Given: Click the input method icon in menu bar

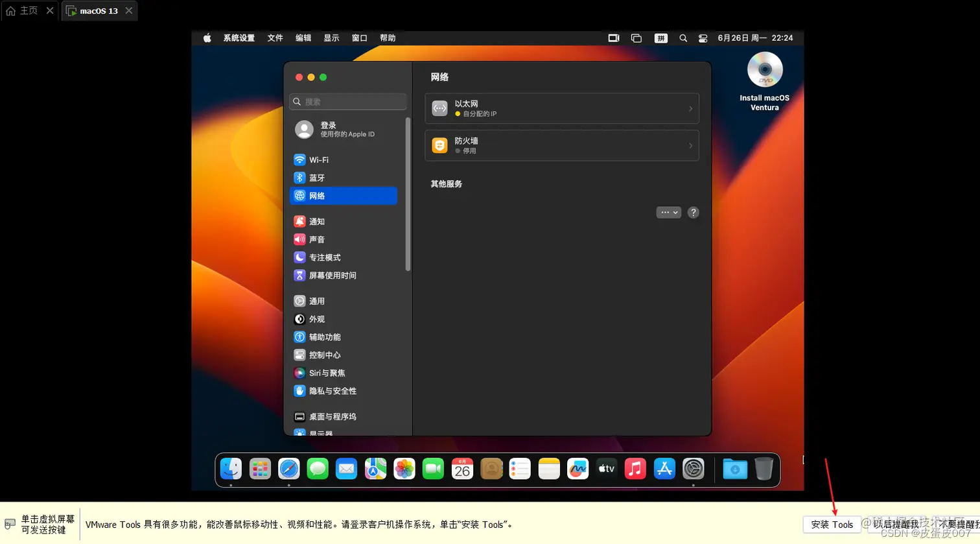Looking at the screenshot, I should tap(661, 38).
